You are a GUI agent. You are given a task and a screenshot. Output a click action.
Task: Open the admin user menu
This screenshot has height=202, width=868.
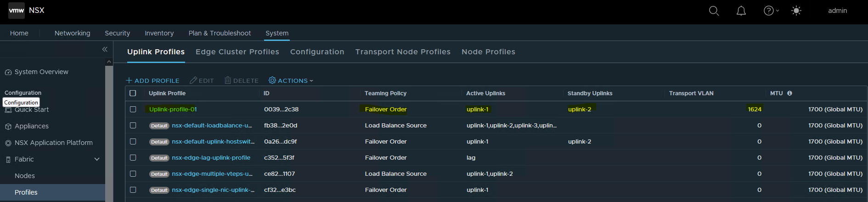point(837,11)
